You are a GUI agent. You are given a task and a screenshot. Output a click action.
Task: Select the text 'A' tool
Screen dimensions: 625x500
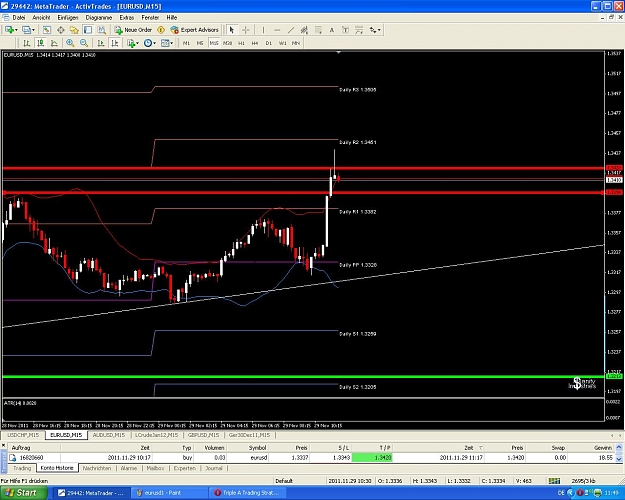[332, 30]
